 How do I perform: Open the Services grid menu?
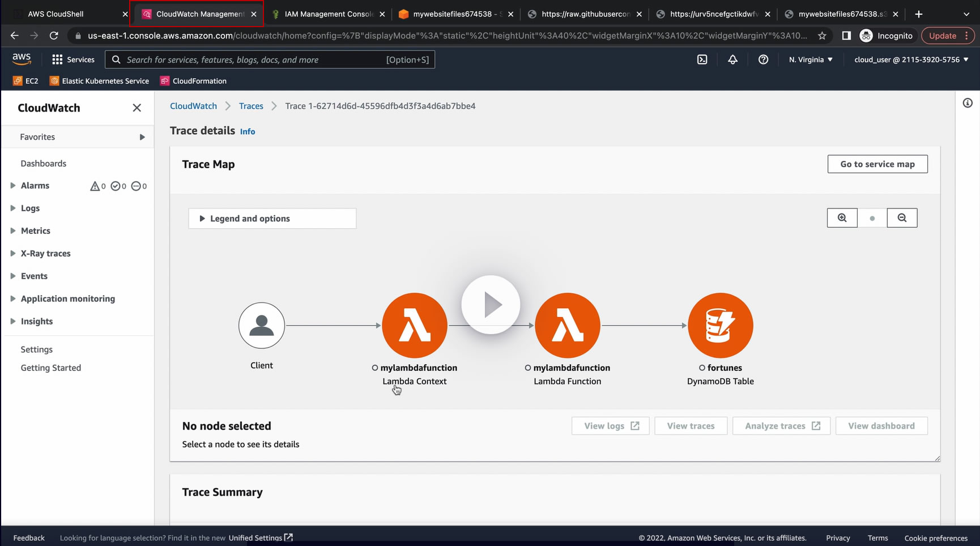(x=73, y=59)
